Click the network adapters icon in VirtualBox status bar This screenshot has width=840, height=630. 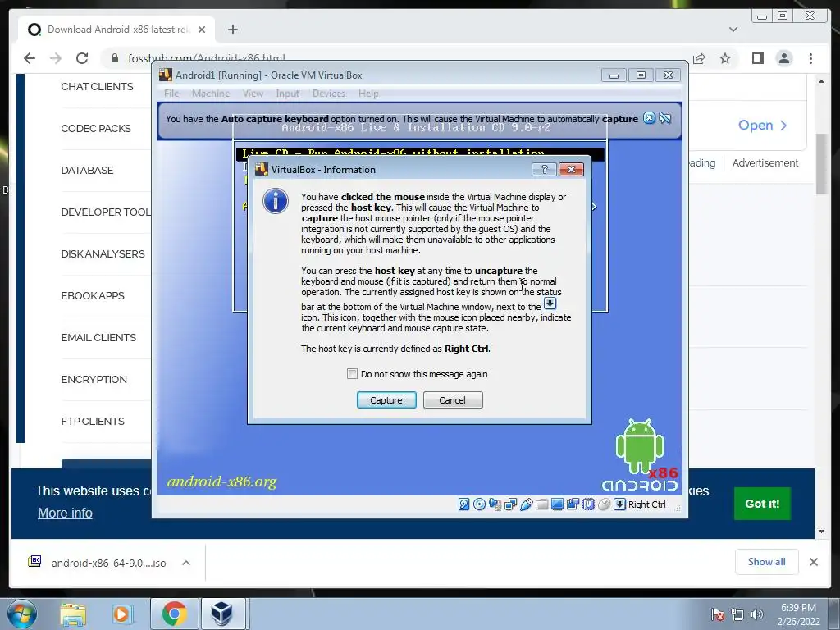click(x=510, y=504)
